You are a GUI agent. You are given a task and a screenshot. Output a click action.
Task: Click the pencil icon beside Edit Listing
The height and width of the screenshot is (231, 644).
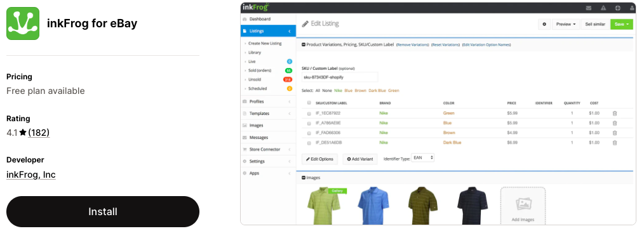pyautogui.click(x=305, y=23)
